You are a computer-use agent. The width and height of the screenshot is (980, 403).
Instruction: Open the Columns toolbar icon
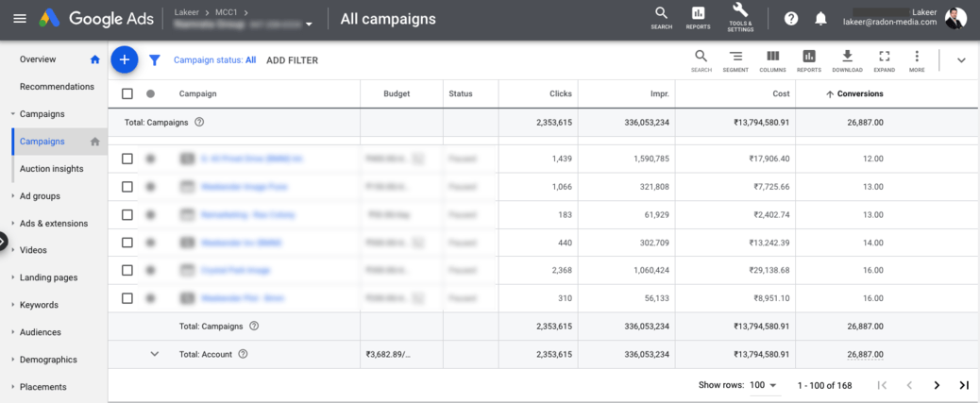click(772, 60)
